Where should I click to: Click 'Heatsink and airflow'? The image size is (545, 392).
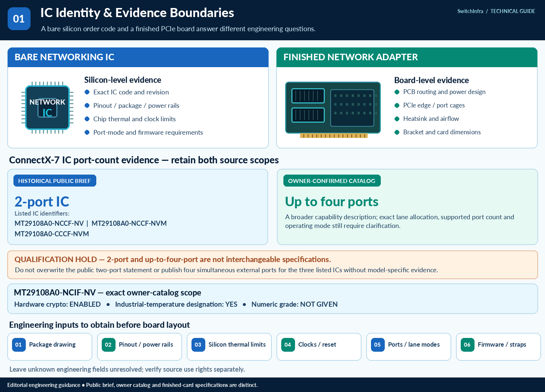point(431,119)
